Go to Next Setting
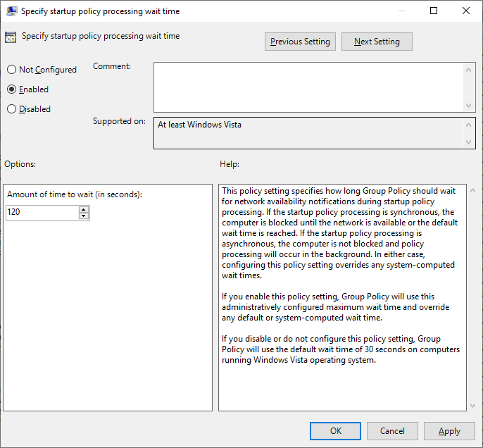Viewport: 483px width, 448px height. pos(377,42)
